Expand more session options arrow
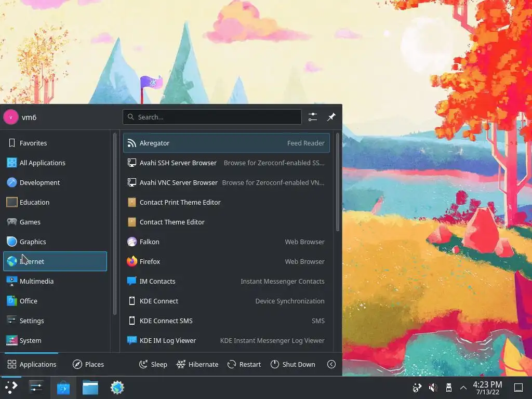Screen dimensions: 532x399 click(x=331, y=364)
